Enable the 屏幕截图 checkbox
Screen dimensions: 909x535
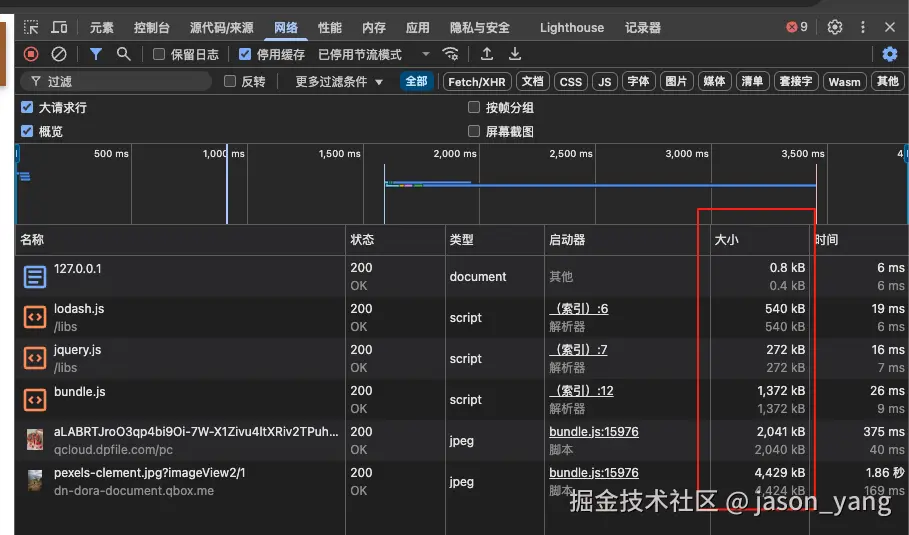474,131
